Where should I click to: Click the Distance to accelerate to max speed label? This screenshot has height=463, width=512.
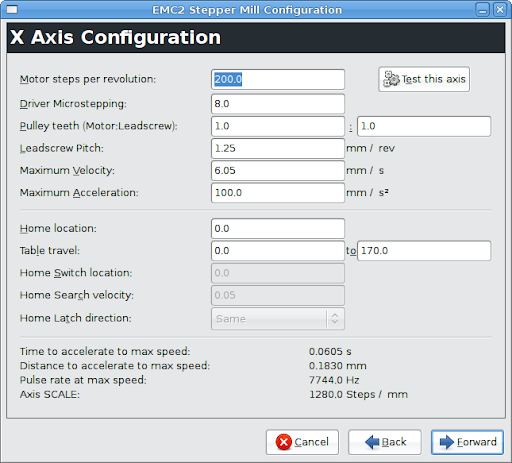point(115,366)
